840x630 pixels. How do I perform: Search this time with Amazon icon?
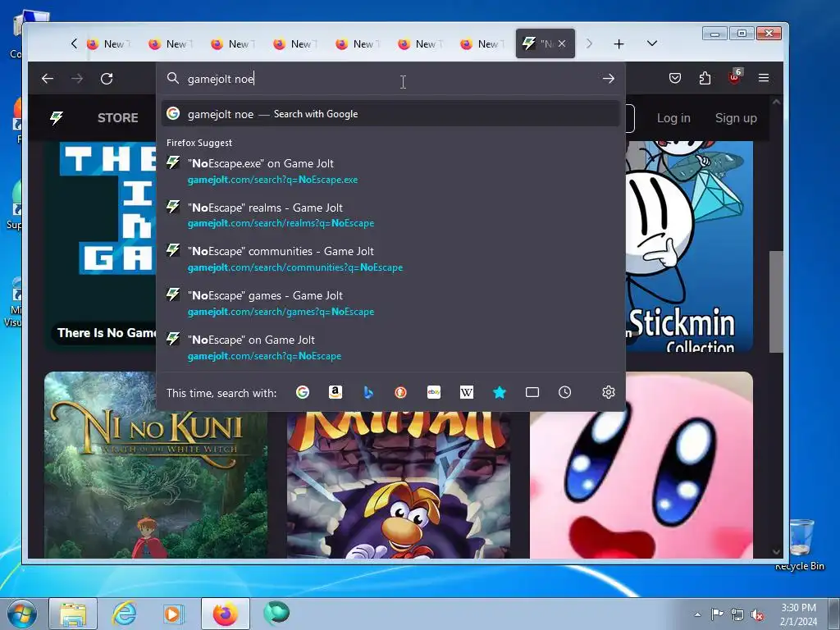click(336, 393)
